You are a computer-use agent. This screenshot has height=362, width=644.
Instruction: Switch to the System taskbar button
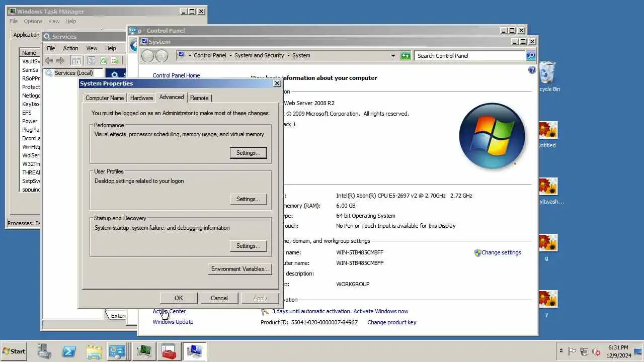click(x=194, y=351)
